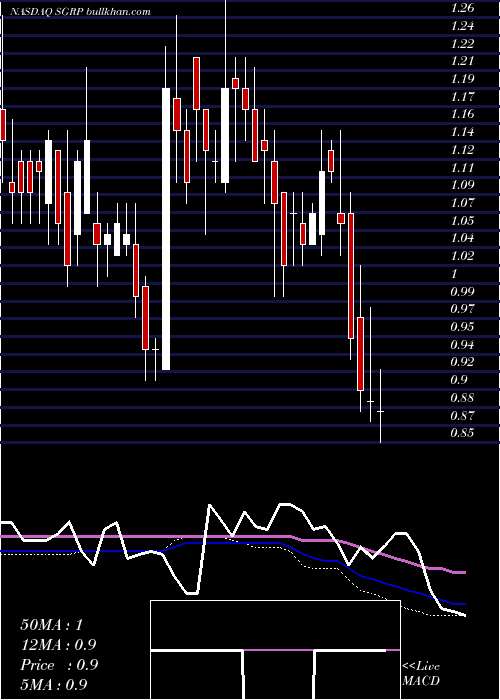This screenshot has width=500, height=700.
Task: Click the 1.17 price axis label
Action: 462,96
